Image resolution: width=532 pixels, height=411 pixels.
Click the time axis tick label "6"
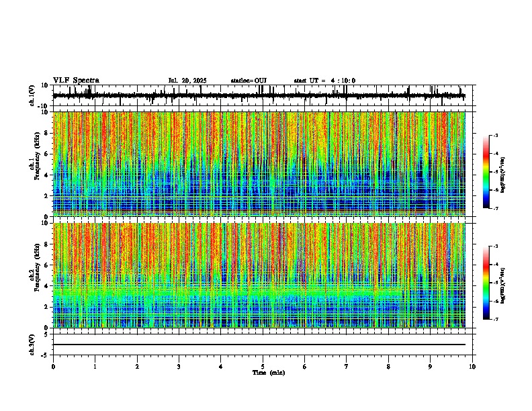click(x=305, y=367)
